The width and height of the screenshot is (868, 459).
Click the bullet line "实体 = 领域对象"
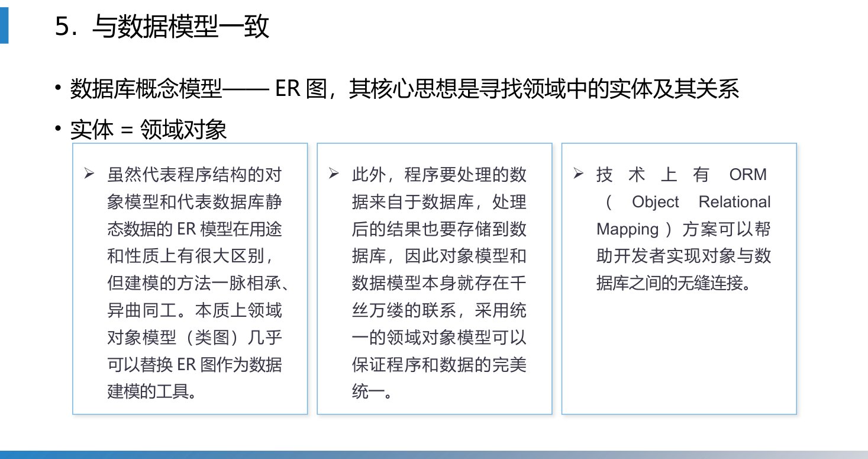[149, 129]
